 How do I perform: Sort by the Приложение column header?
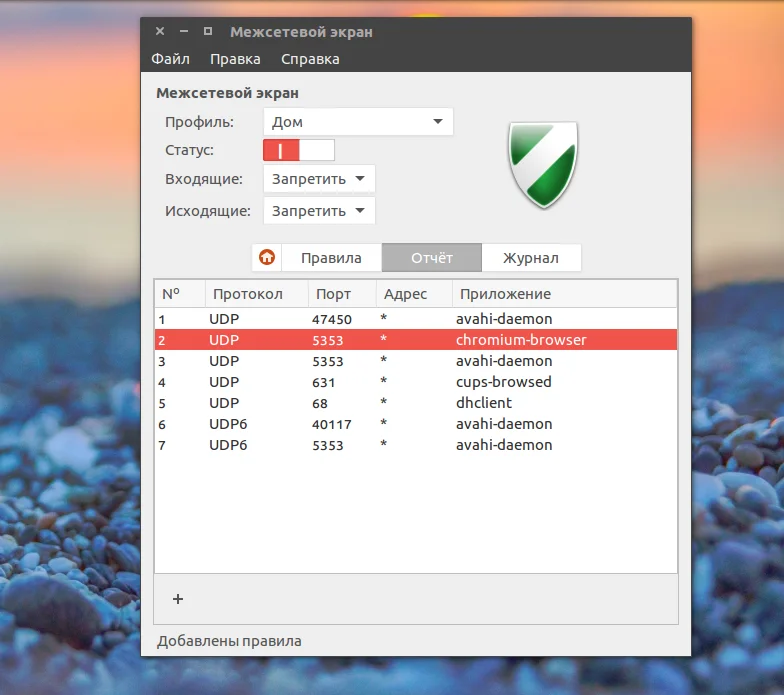(564, 294)
